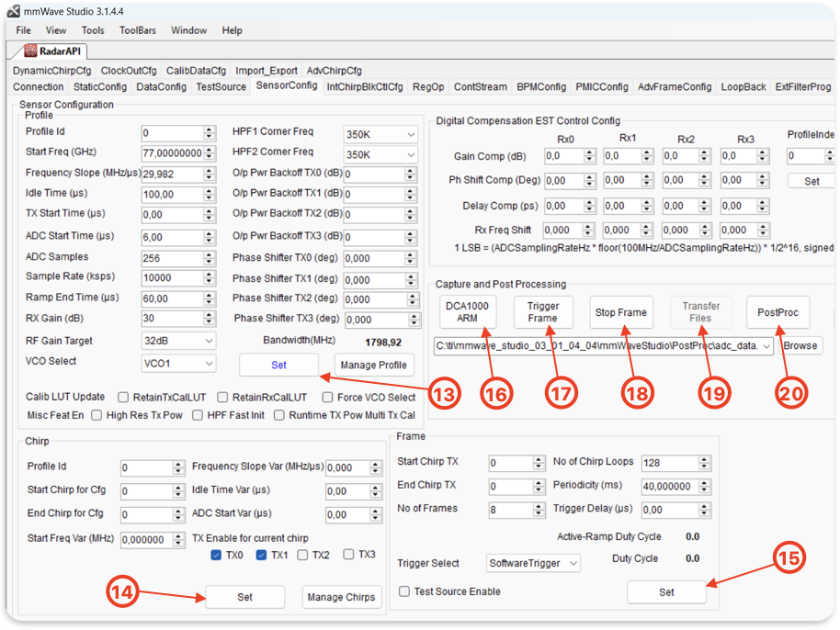The image size is (840, 630).
Task: Uncheck TX1 enable for current chirp
Action: pyautogui.click(x=261, y=555)
